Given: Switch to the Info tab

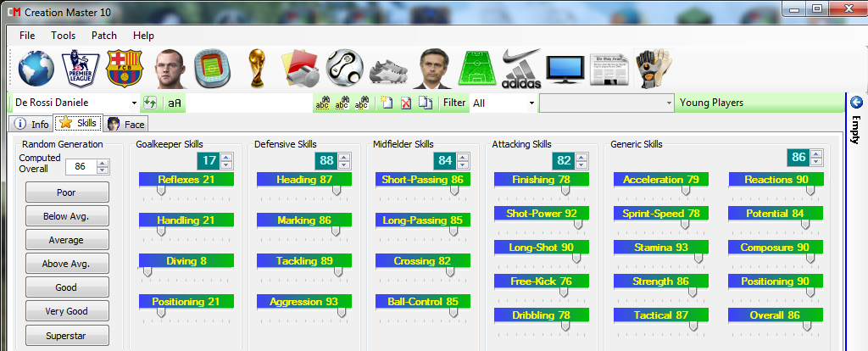Looking at the screenshot, I should (32, 124).
